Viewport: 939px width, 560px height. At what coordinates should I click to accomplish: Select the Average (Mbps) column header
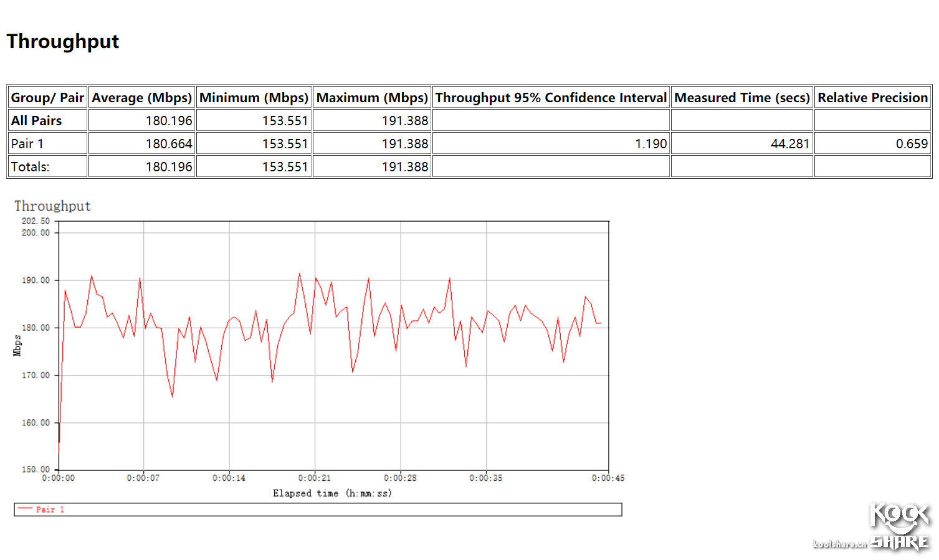[x=141, y=98]
